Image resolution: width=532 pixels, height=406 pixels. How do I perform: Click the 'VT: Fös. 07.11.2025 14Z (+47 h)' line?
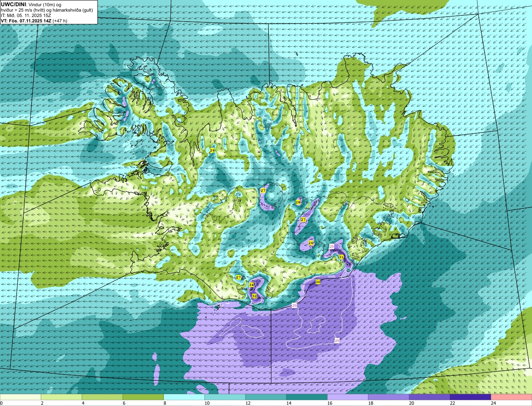point(34,20)
